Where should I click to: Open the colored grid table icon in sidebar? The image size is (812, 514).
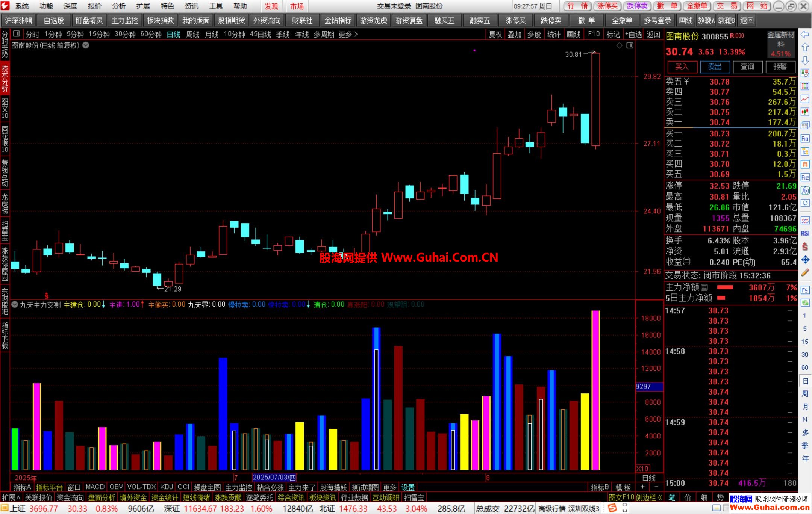click(805, 86)
